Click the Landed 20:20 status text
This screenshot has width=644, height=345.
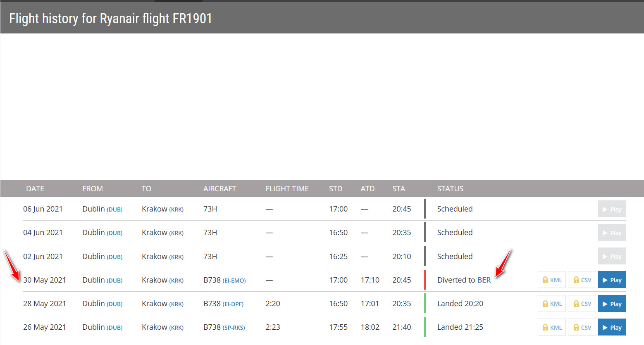[460, 304]
